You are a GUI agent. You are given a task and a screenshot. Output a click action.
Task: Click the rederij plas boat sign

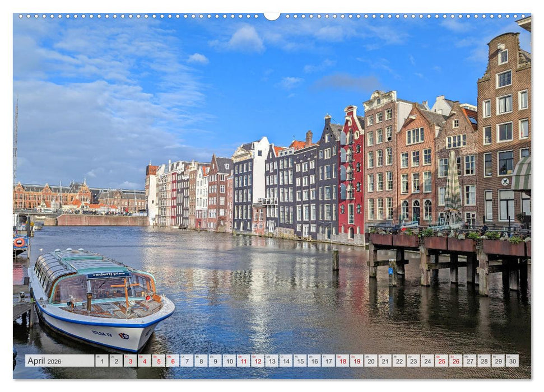tap(109, 273)
